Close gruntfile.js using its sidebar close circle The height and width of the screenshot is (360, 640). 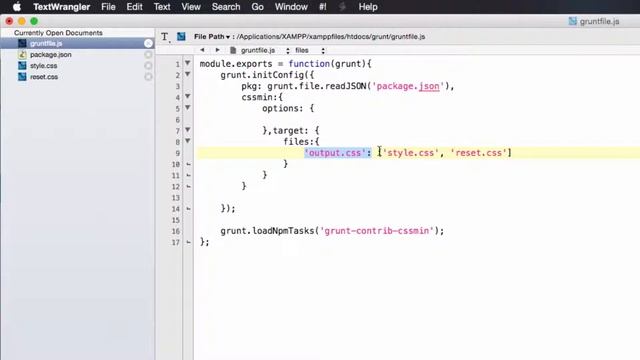tap(148, 43)
